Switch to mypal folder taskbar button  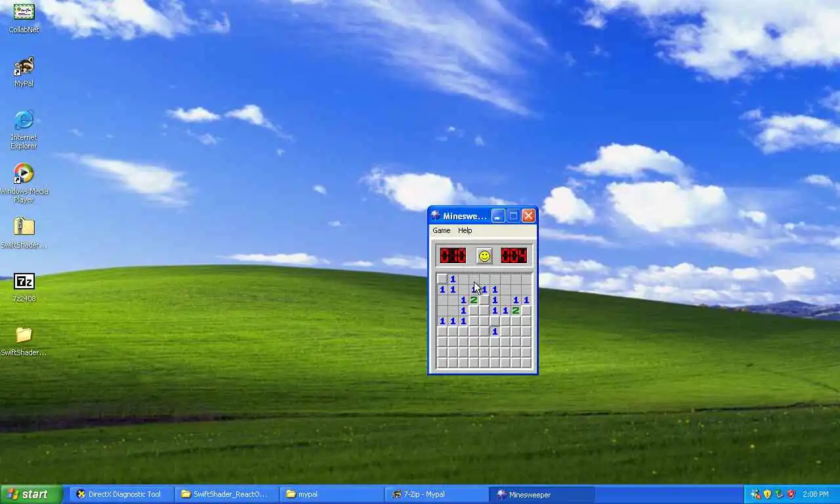(x=332, y=494)
